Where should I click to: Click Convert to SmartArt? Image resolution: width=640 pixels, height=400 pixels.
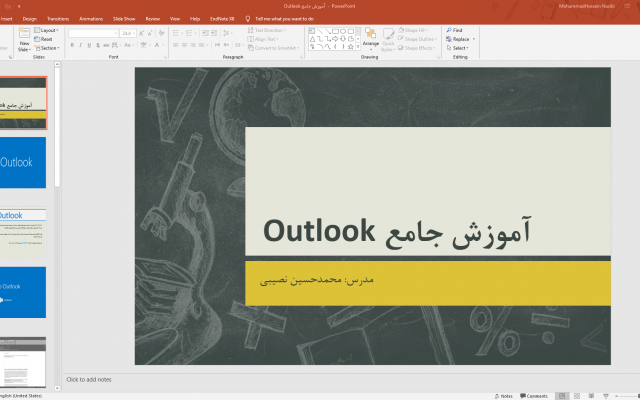coord(273,48)
